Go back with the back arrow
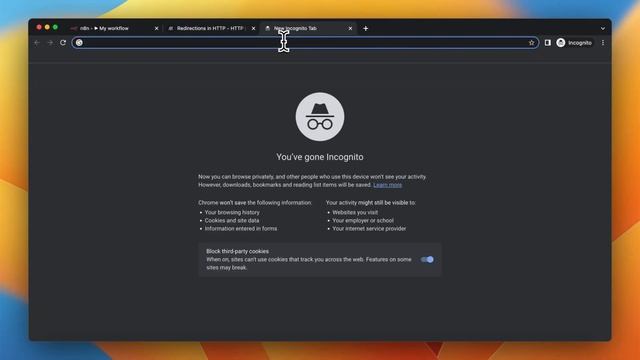Viewport: 640px width, 360px height. 37,43
